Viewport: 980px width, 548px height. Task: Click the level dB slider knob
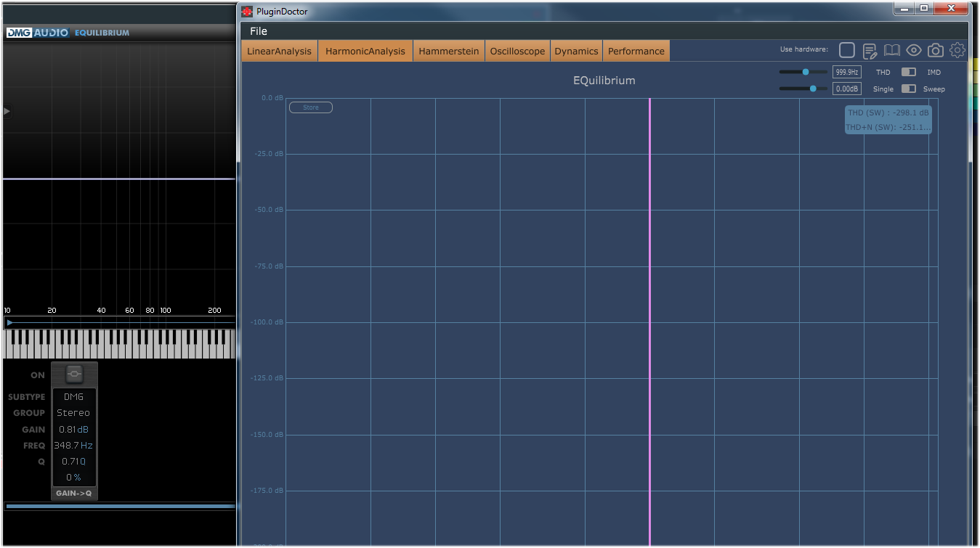813,89
